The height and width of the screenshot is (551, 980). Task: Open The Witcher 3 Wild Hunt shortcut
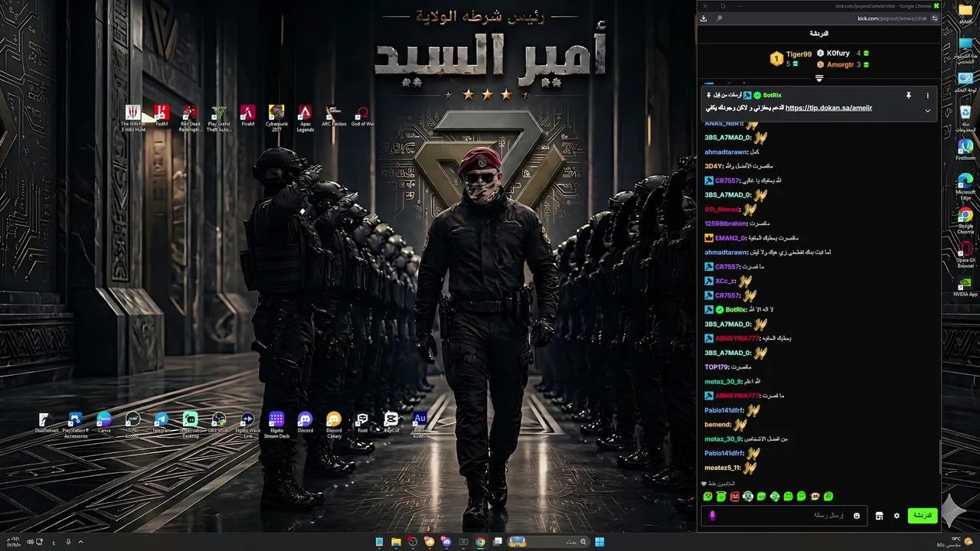[132, 118]
